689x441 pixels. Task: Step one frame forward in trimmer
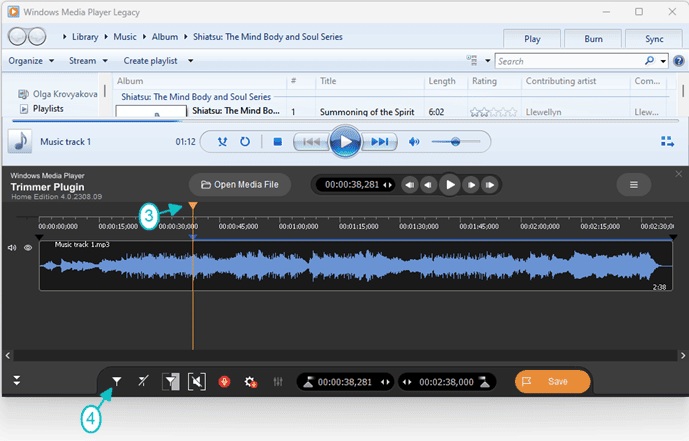471,185
